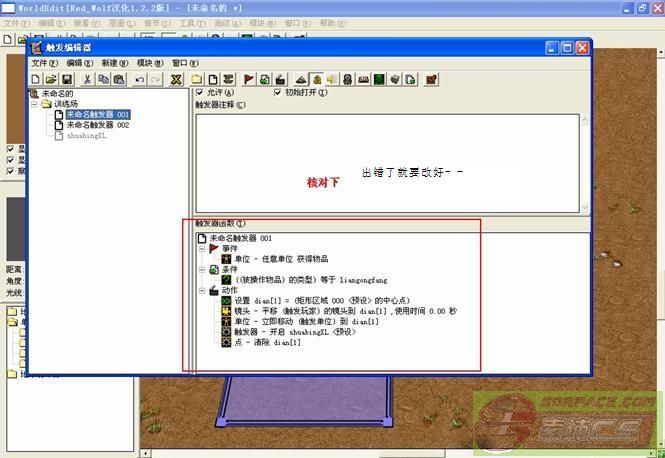Click the Open folder icon in trigger editor

click(x=51, y=79)
